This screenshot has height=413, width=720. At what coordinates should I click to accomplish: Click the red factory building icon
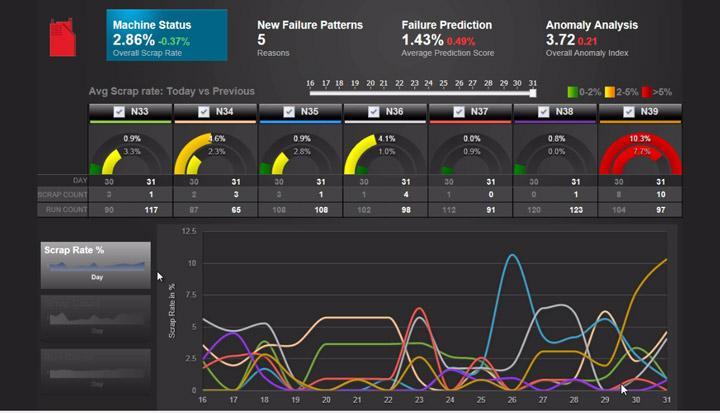click(x=63, y=38)
